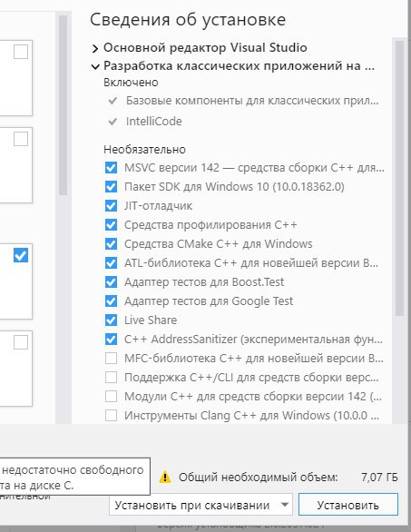Click installation details vertical scrollbar thumb
411x532 pixels.
[399, 178]
